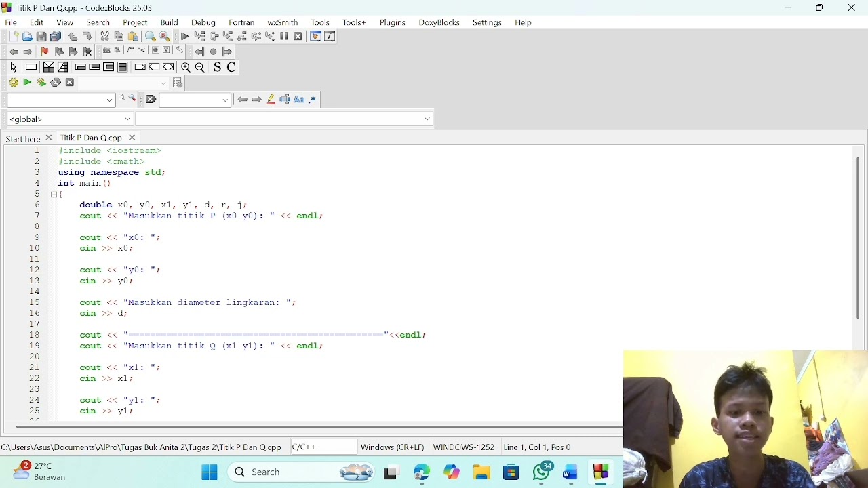Highlight search matches marker icon
The height and width of the screenshot is (488, 868).
tap(271, 100)
